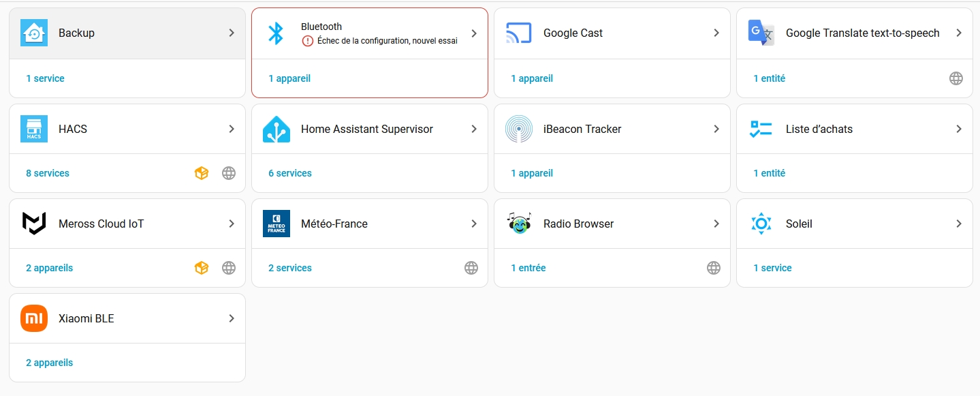The height and width of the screenshot is (396, 980).
Task: Expand the Backup integration chevron
Action: point(232,33)
